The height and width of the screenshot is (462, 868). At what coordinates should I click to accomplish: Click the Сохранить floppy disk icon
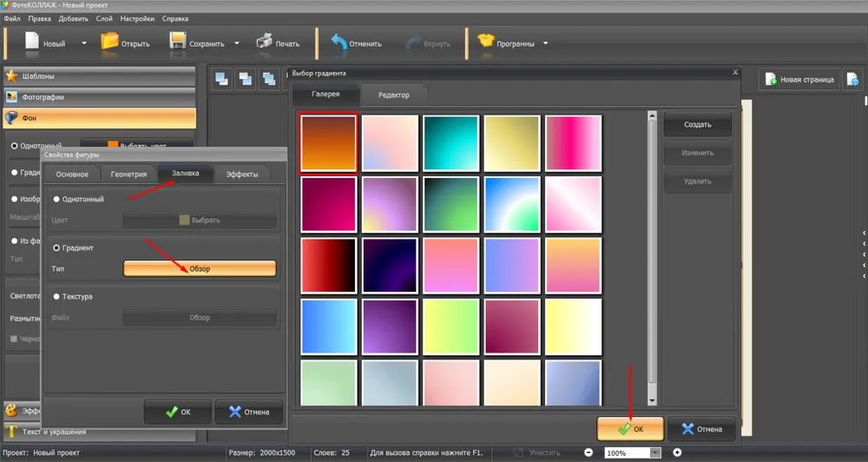click(178, 43)
